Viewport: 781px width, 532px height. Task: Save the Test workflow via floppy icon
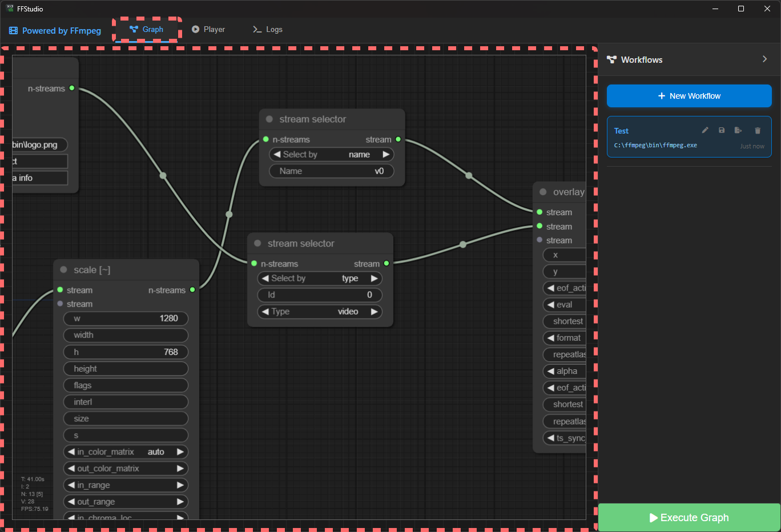point(722,130)
